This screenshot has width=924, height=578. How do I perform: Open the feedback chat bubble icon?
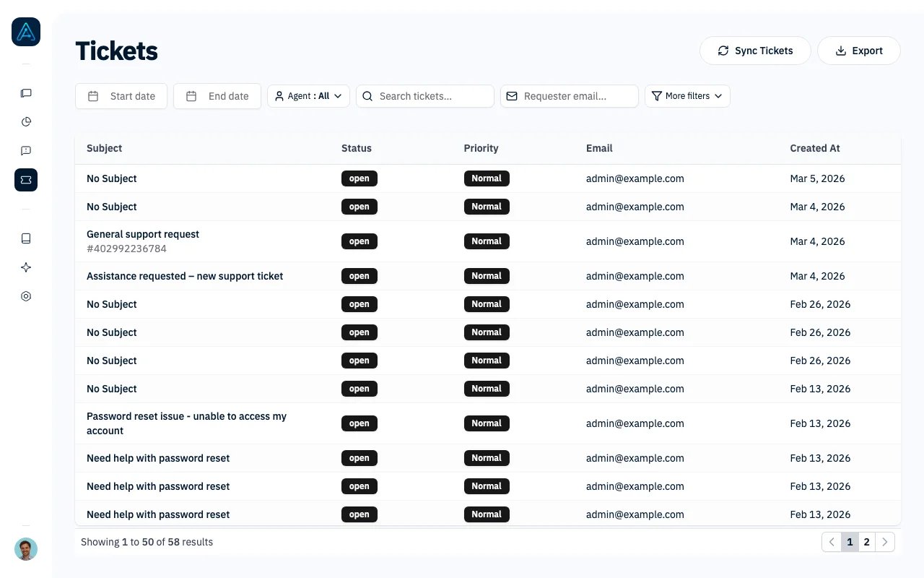26,151
